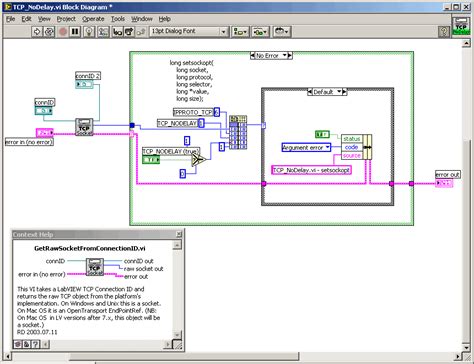Image resolution: width=474 pixels, height=364 pixels.
Task: Select the Select function triangle node
Action: pyautogui.click(x=198, y=160)
